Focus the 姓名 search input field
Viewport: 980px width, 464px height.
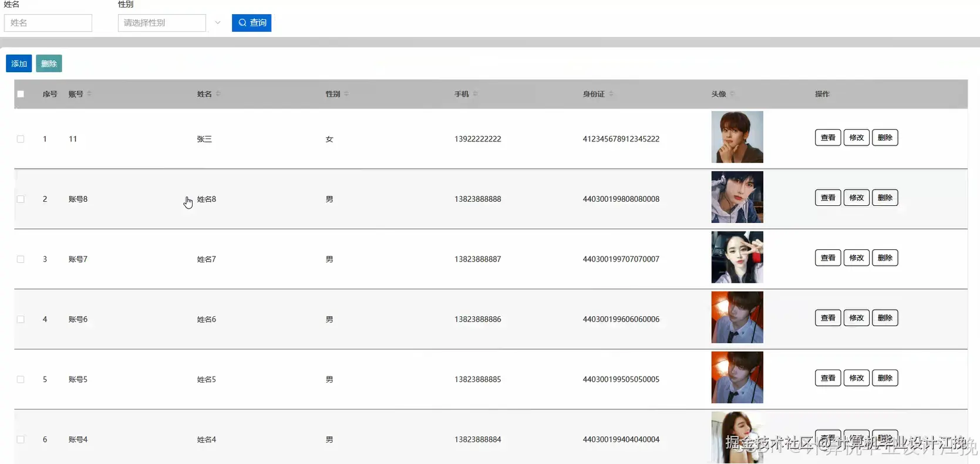(x=48, y=23)
